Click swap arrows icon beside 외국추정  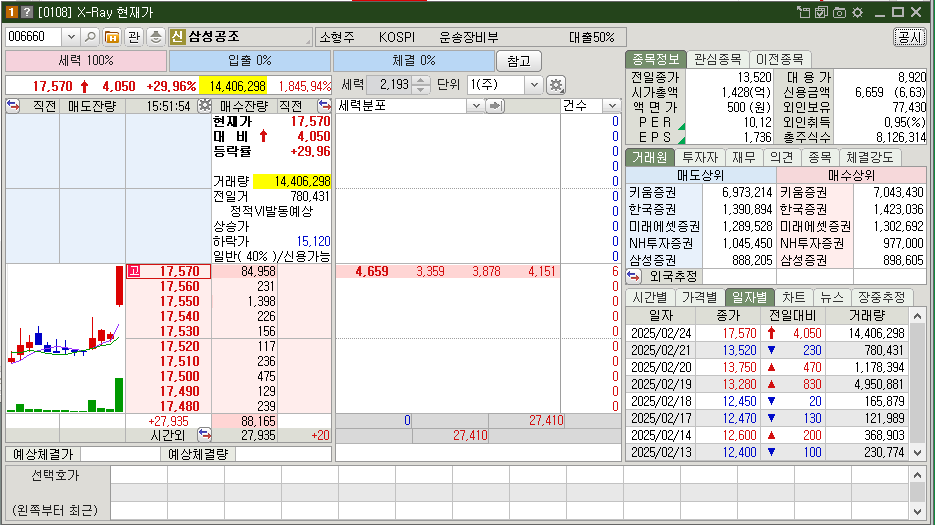[x=633, y=276]
